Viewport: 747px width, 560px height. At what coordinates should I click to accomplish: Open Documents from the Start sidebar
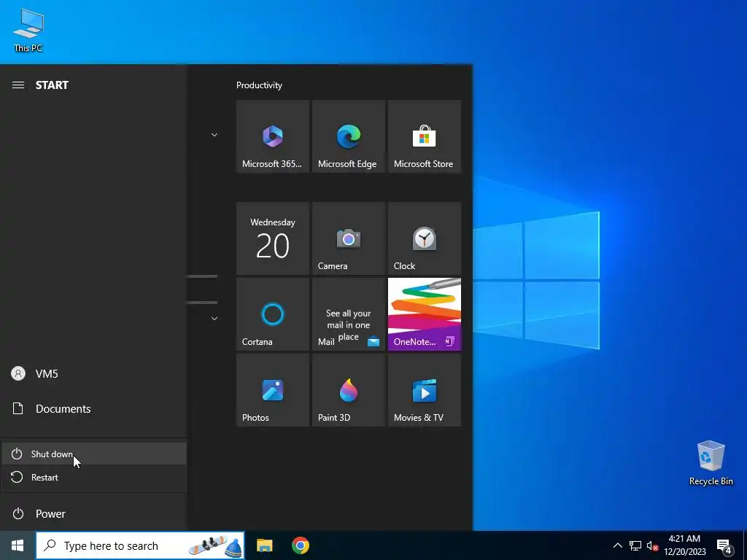pyautogui.click(x=94, y=408)
